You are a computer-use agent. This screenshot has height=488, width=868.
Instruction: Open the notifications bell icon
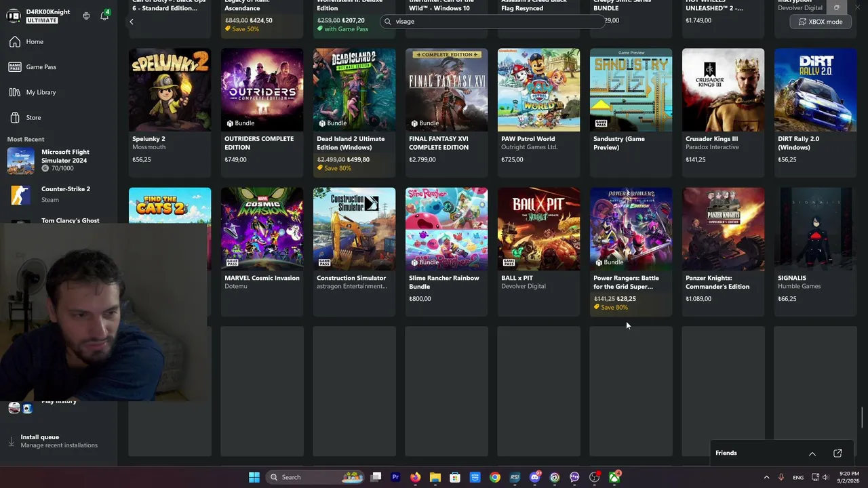(x=104, y=16)
